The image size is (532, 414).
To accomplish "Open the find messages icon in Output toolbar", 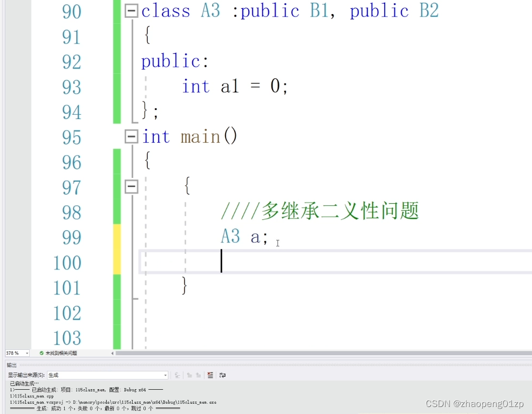I will [176, 375].
